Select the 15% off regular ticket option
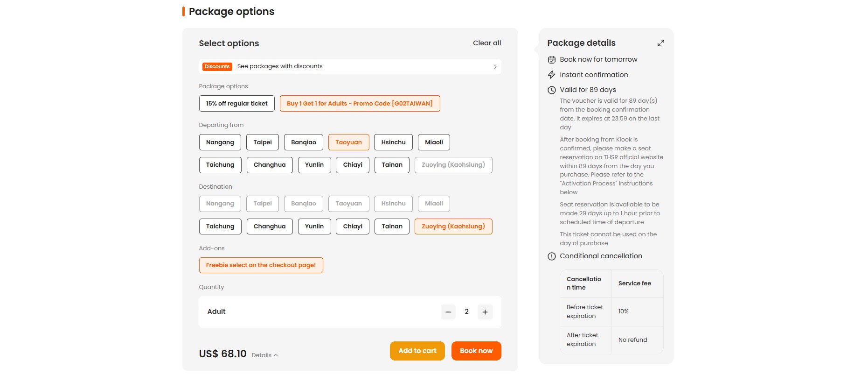The image size is (868, 375). [236, 104]
